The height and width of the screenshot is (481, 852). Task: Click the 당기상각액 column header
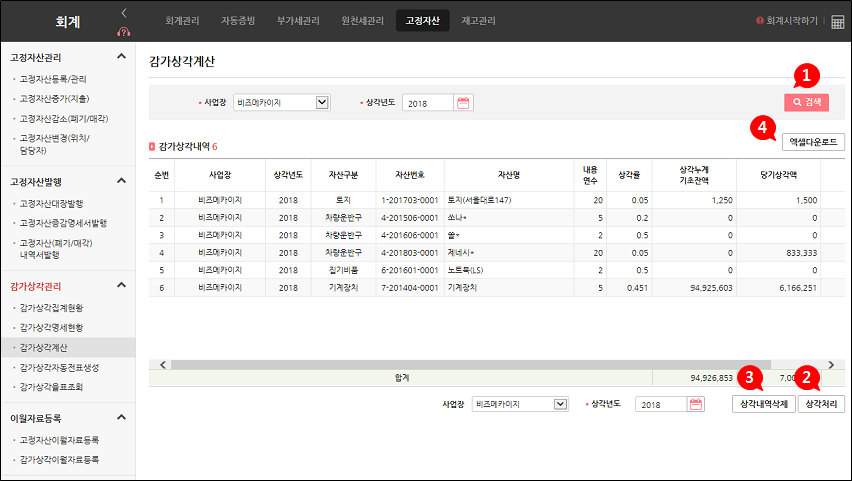pyautogui.click(x=778, y=175)
